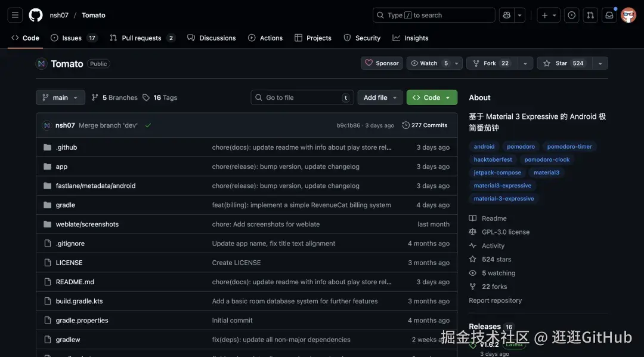Open the GPL-3.0 license link
This screenshot has width=644, height=357.
click(x=500, y=232)
